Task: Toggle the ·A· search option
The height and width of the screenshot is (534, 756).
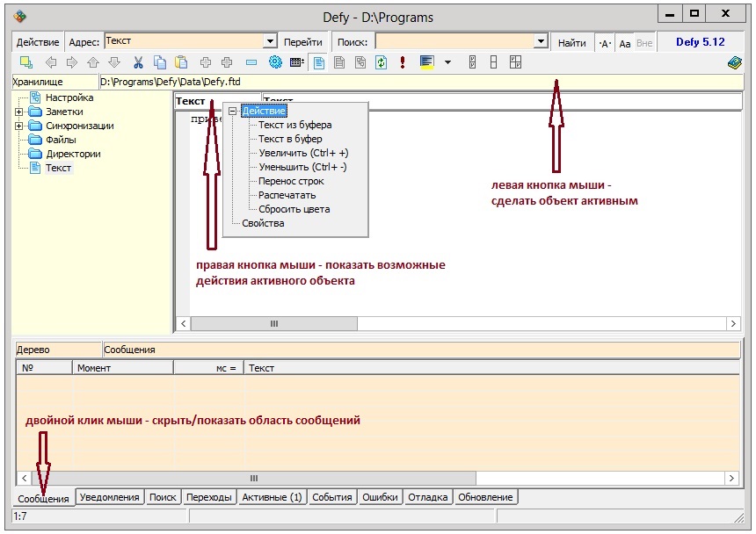Action: tap(605, 43)
